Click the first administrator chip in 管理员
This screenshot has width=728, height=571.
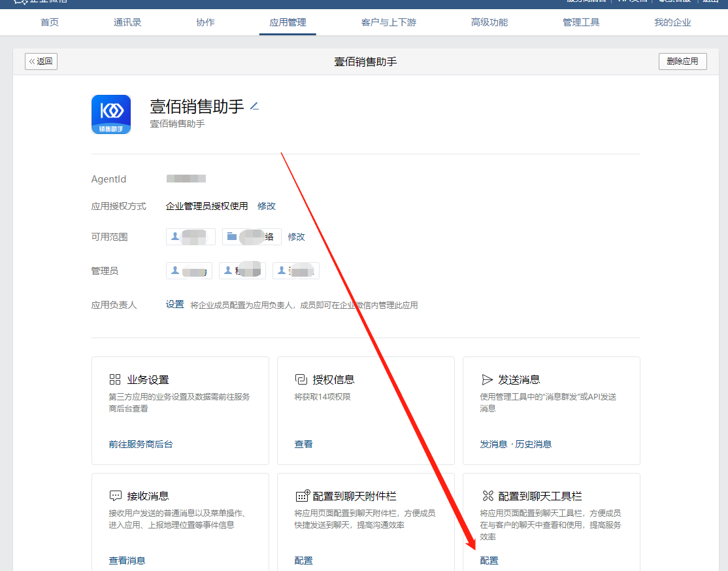(x=189, y=271)
